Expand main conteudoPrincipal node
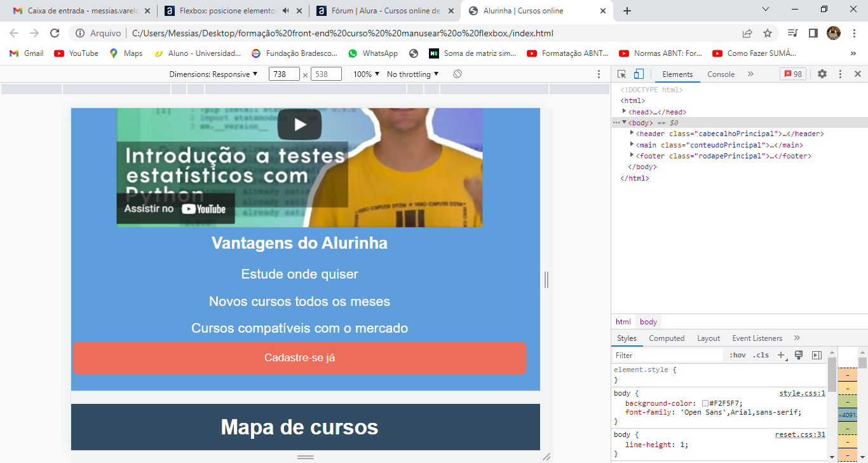This screenshot has width=868, height=463. [x=632, y=144]
